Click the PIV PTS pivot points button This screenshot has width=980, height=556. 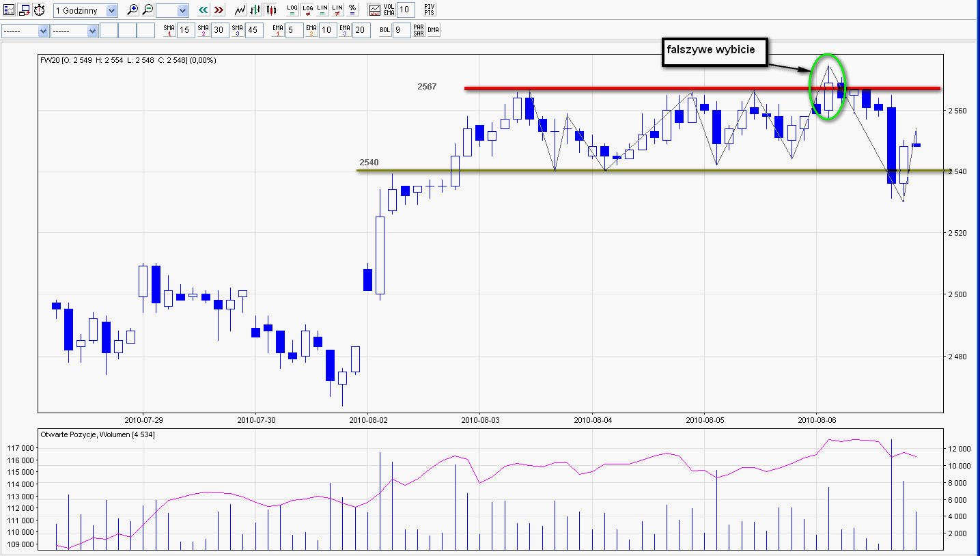(428, 10)
